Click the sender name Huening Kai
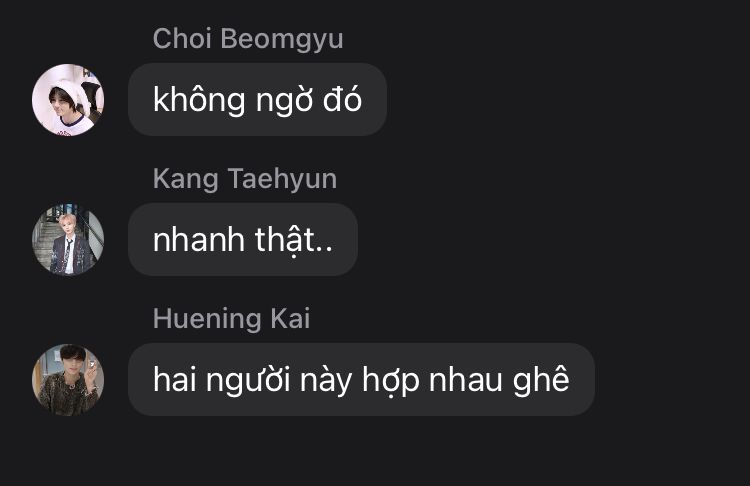Screen dimensions: 750x486 [232, 319]
